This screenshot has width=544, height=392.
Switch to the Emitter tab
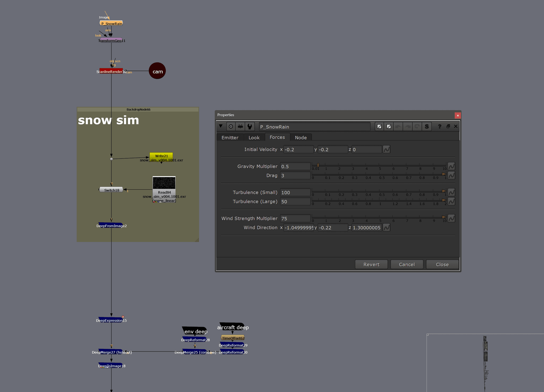(x=230, y=137)
